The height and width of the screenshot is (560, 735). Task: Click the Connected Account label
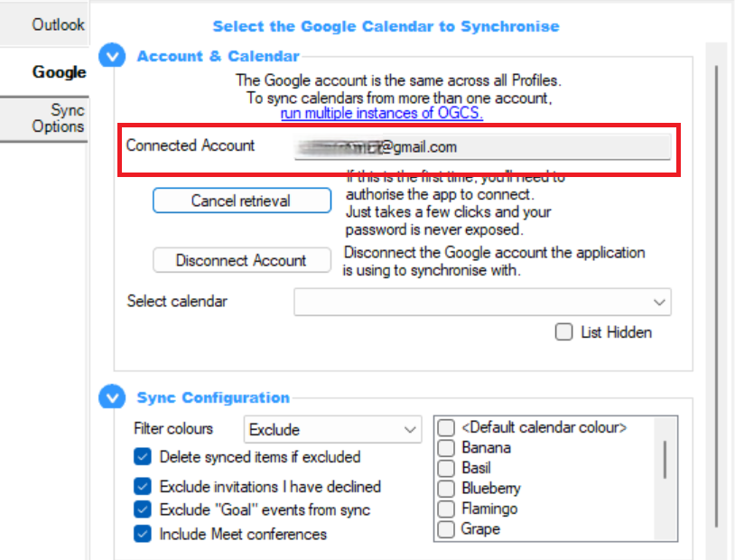pos(191,145)
